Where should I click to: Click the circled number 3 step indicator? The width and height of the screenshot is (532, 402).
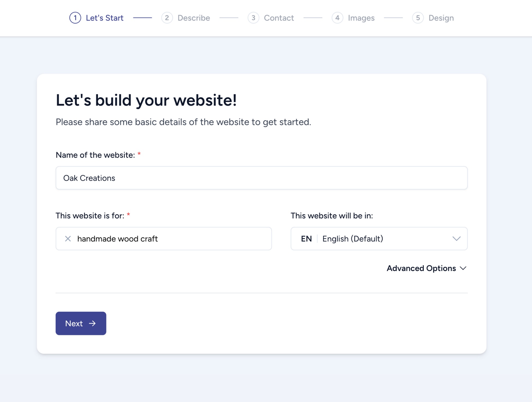tap(254, 18)
